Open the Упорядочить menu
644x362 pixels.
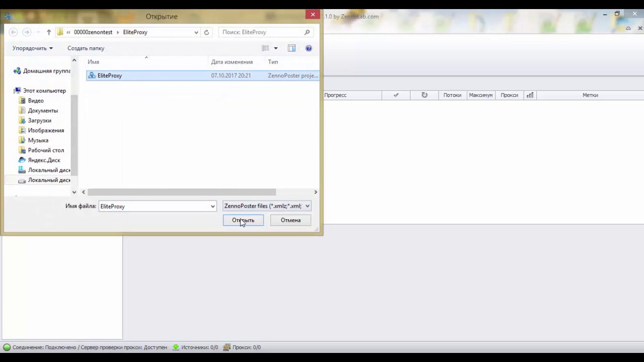pyautogui.click(x=32, y=48)
